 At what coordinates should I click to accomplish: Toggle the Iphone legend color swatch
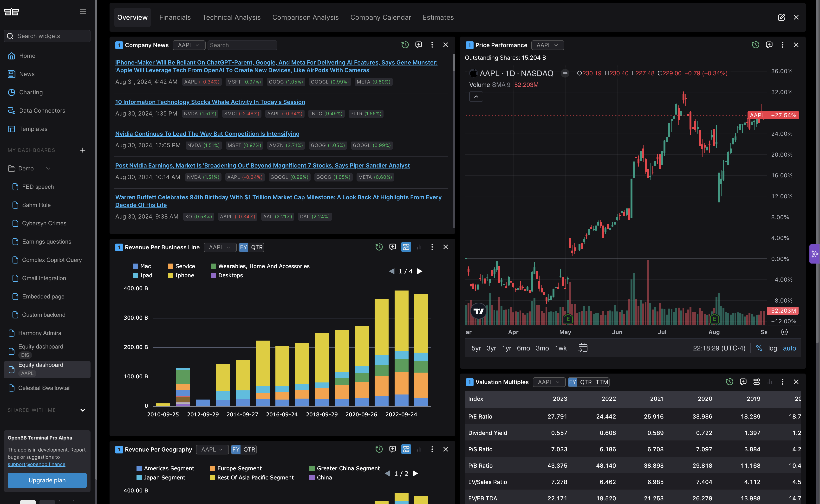coord(170,275)
